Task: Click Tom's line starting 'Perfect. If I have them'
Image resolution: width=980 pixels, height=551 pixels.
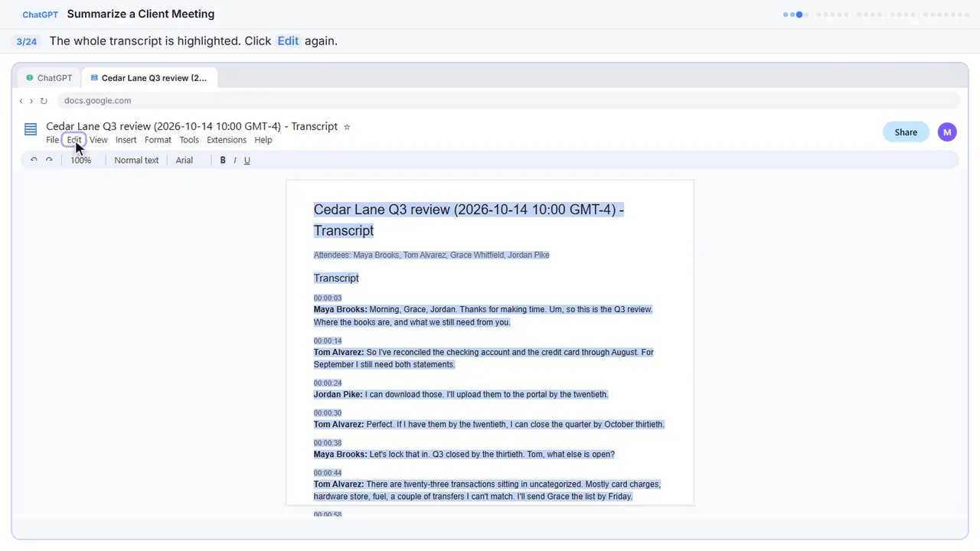Action: (x=489, y=425)
